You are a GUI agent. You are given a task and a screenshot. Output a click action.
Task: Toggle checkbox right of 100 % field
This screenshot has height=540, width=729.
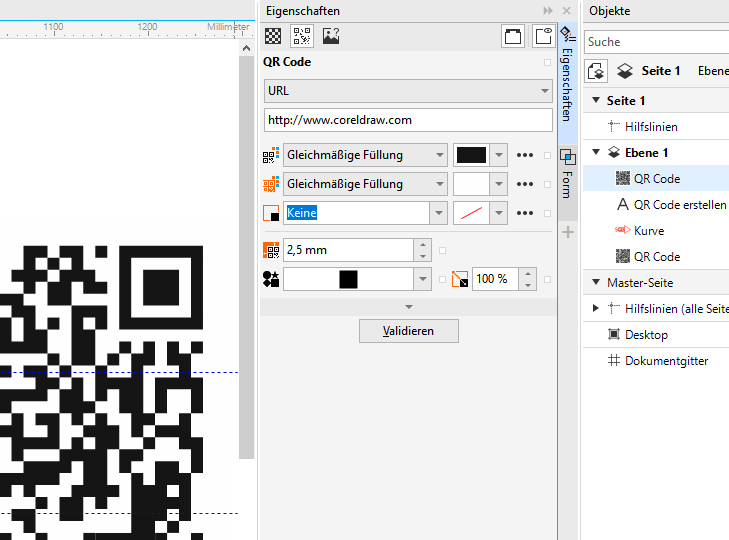(x=546, y=279)
